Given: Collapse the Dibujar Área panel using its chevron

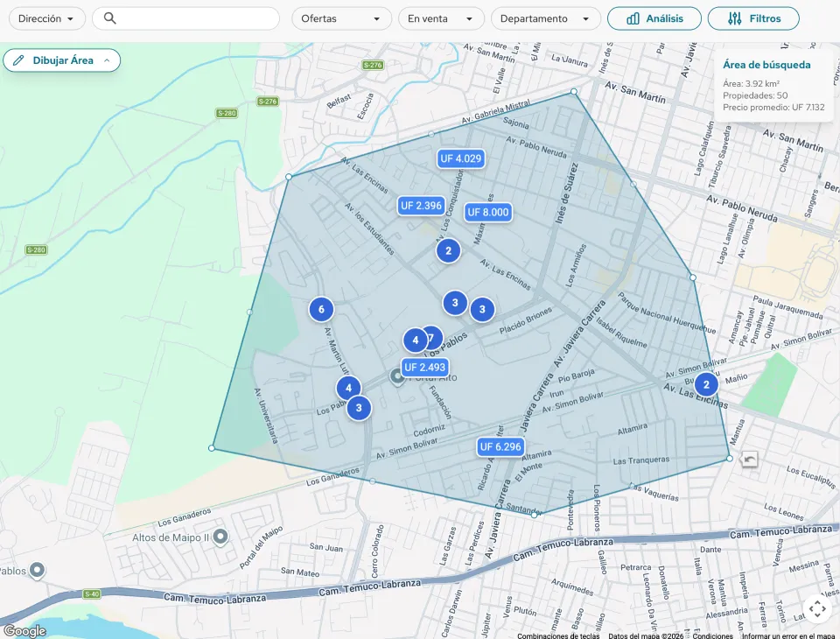Looking at the screenshot, I should (108, 60).
